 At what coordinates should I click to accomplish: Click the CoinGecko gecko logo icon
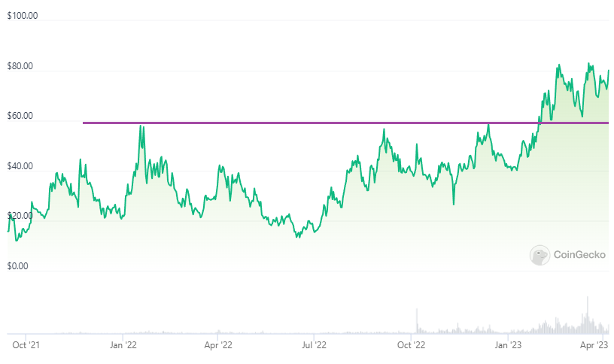[x=540, y=256]
